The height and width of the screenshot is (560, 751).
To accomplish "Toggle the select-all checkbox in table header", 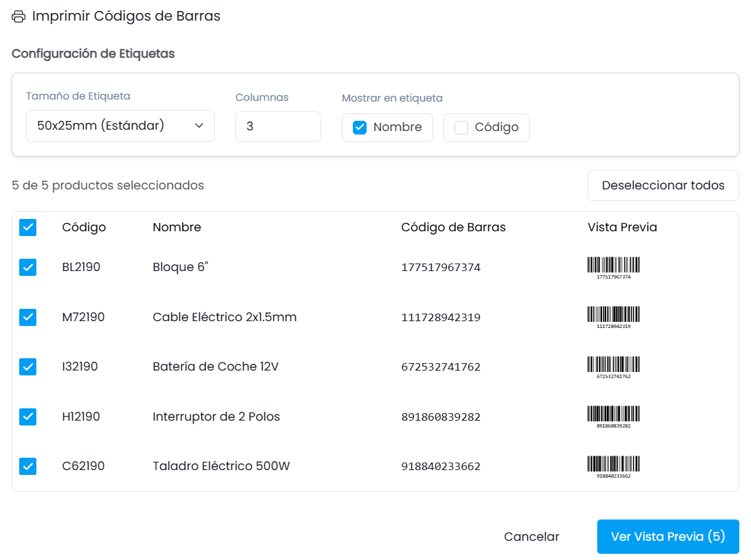I will [27, 227].
